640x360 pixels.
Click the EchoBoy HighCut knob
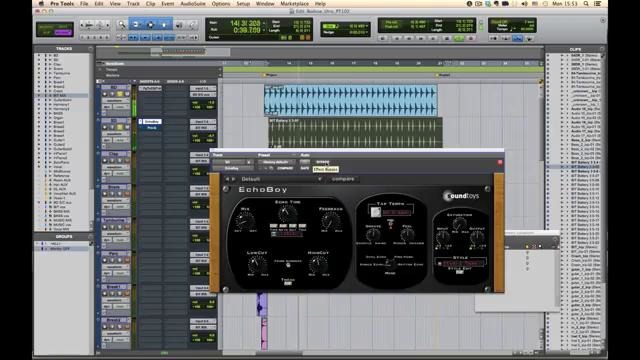(x=318, y=264)
